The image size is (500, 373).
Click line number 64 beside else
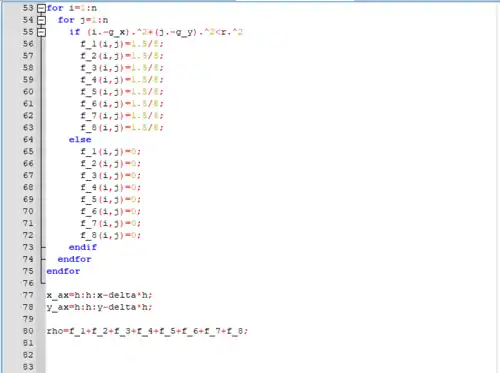tap(28, 139)
